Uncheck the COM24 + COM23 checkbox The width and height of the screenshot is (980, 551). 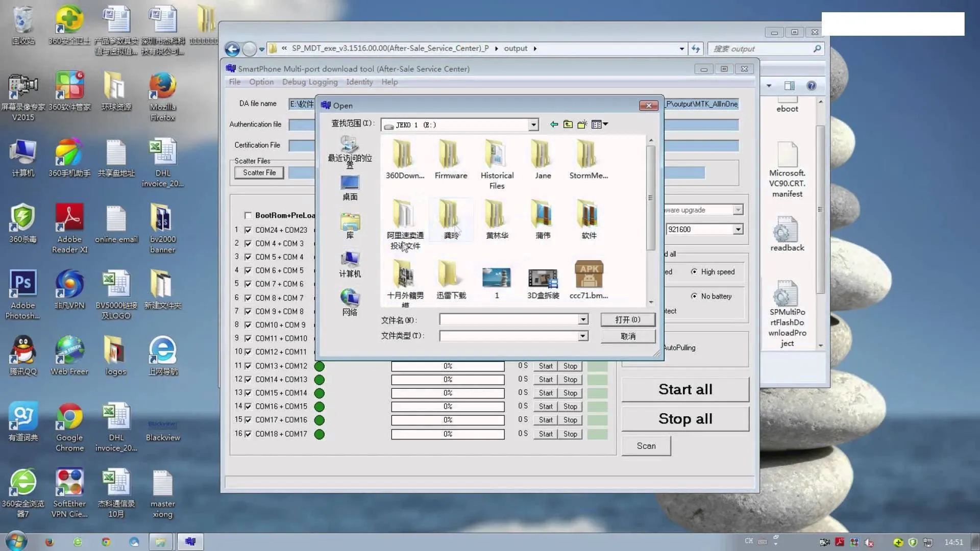point(248,230)
